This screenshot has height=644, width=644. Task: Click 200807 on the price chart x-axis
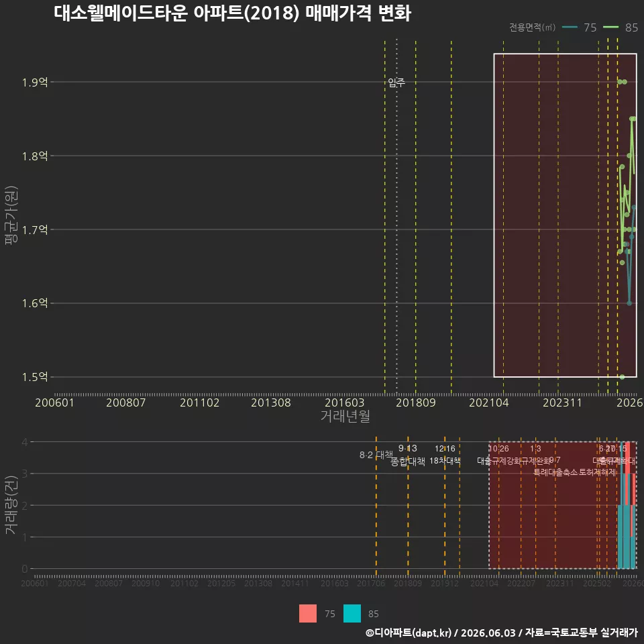click(x=126, y=402)
